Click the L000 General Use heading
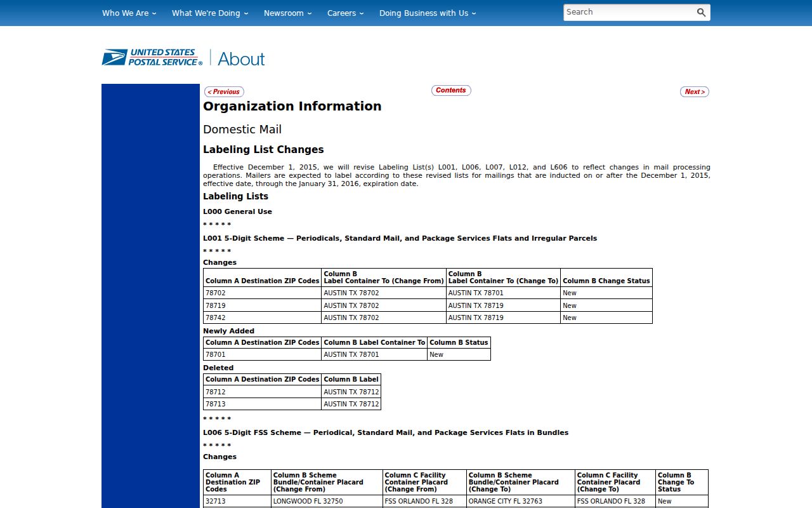This screenshot has width=812, height=508. point(237,211)
